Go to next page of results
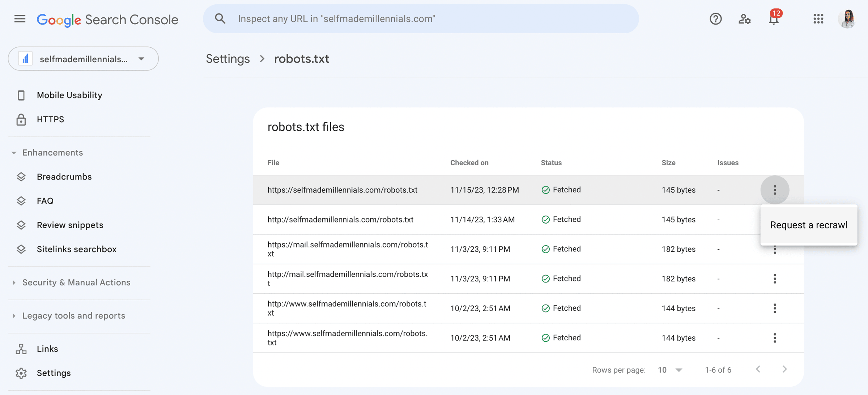Screen dimensions: 868x395 pos(784,369)
